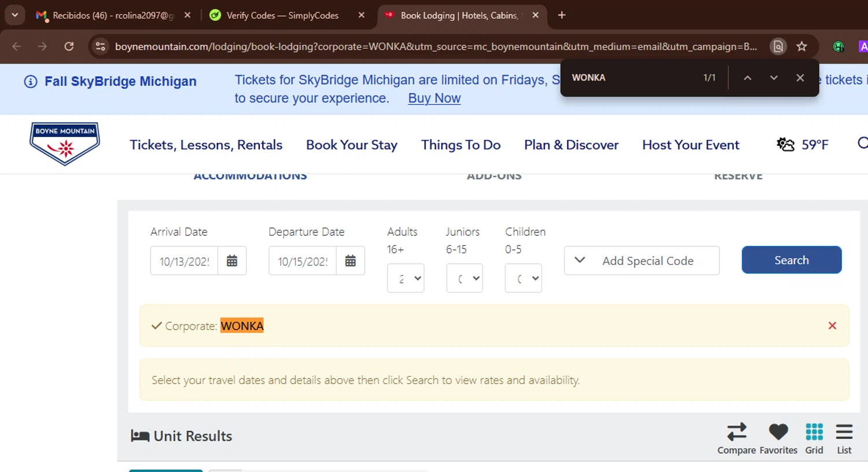Go back to the previous page
This screenshot has height=472, width=868.
(16, 46)
